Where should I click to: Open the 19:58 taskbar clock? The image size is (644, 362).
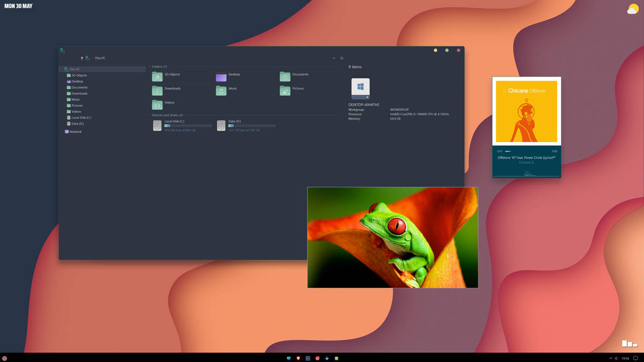625,358
